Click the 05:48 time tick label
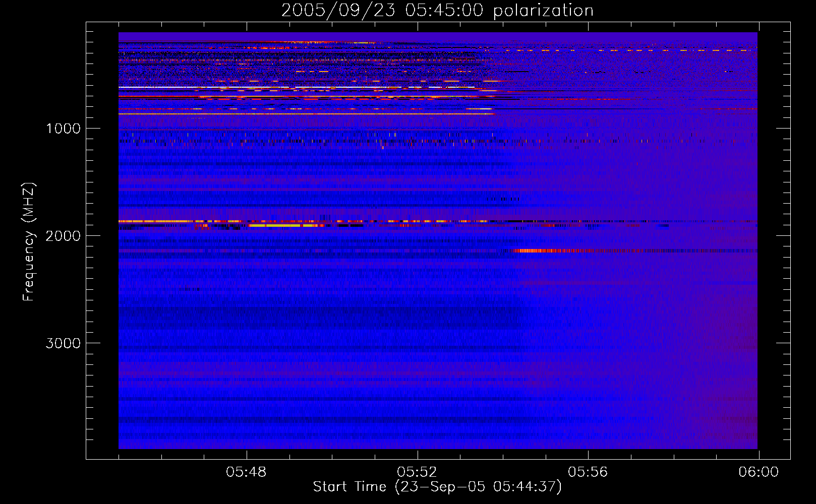Screen dimensions: 816x504 (246, 472)
